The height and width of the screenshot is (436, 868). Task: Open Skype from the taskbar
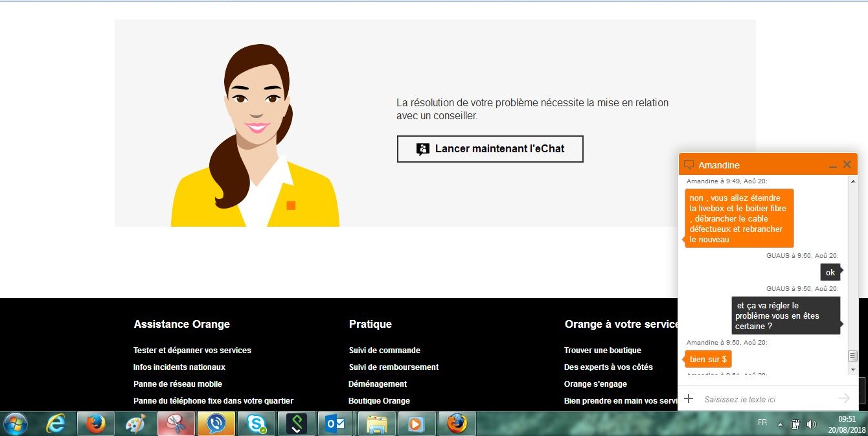(257, 424)
